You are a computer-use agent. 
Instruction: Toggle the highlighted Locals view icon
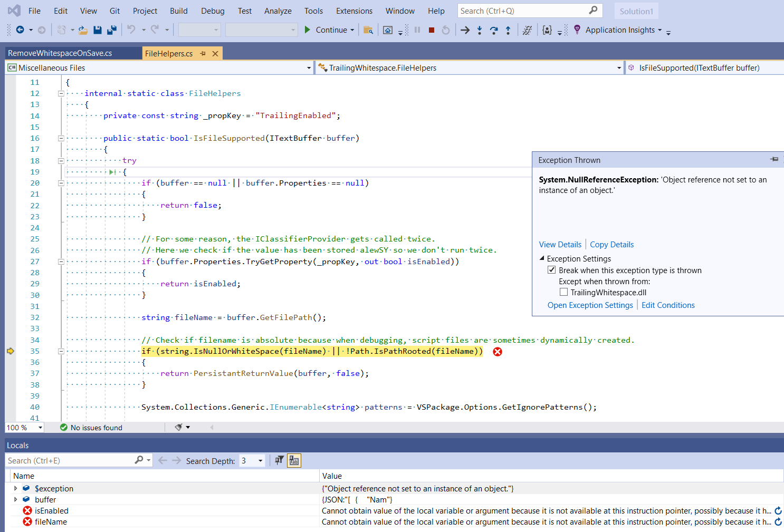pyautogui.click(x=294, y=460)
